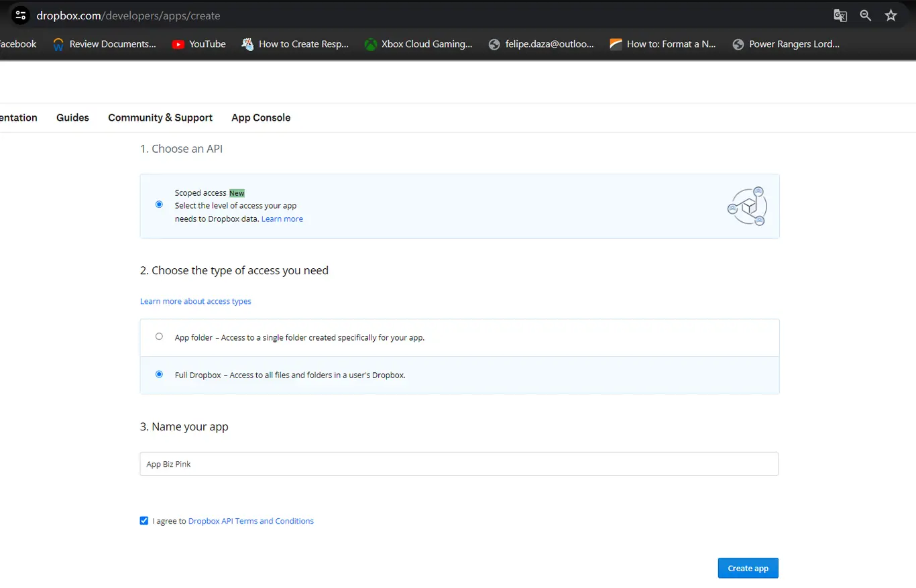Click the heading '2. Choose the type of access you need'
The width and height of the screenshot is (916, 588).
(234, 271)
